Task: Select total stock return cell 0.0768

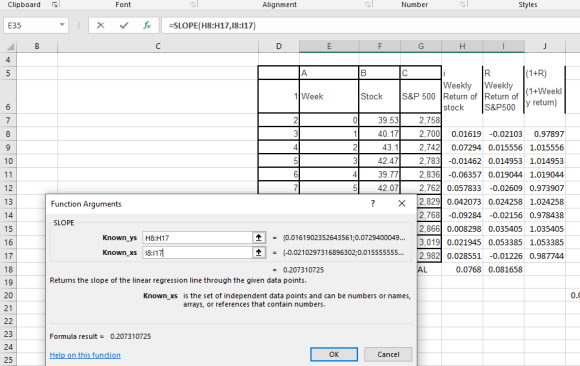Action: [x=462, y=269]
